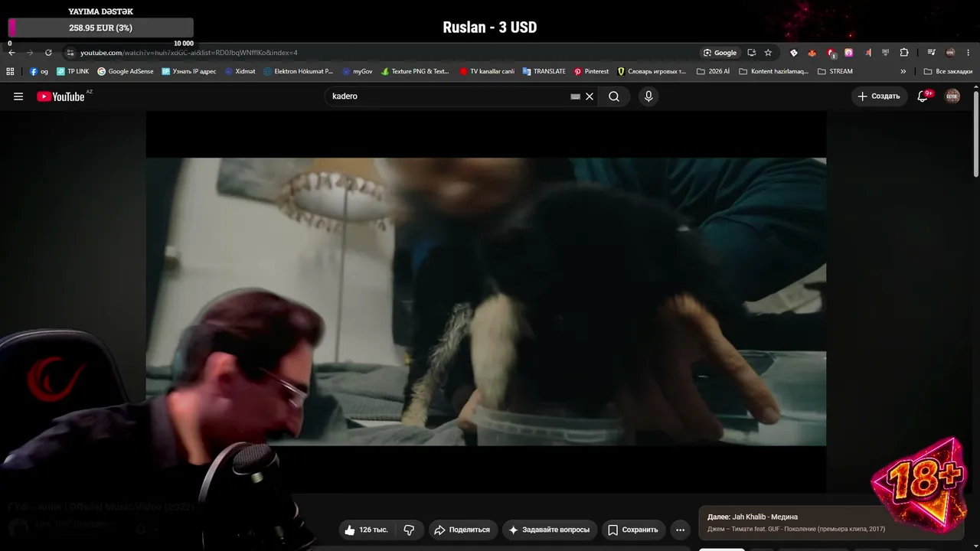Screen dimensions: 980x551
Task: Open the Все закладки folder
Action: 948,71
